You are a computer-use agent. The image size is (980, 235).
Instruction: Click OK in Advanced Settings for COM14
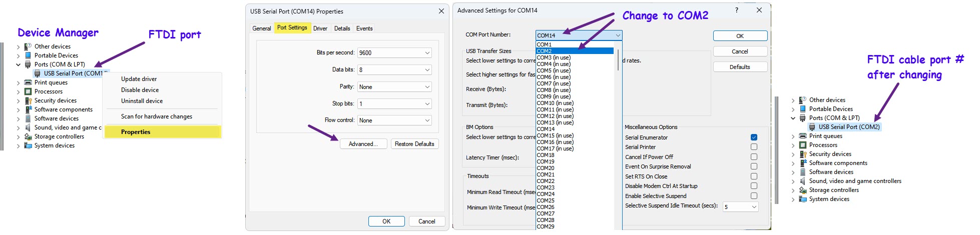[740, 36]
